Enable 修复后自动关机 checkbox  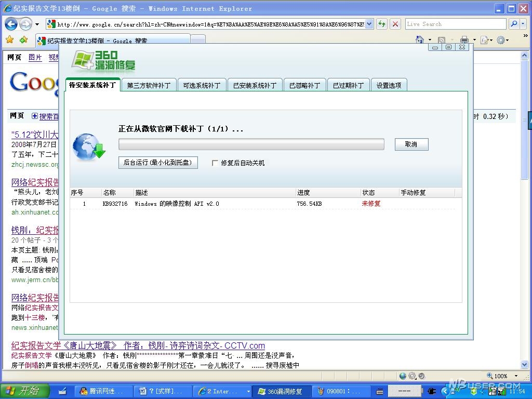point(215,163)
